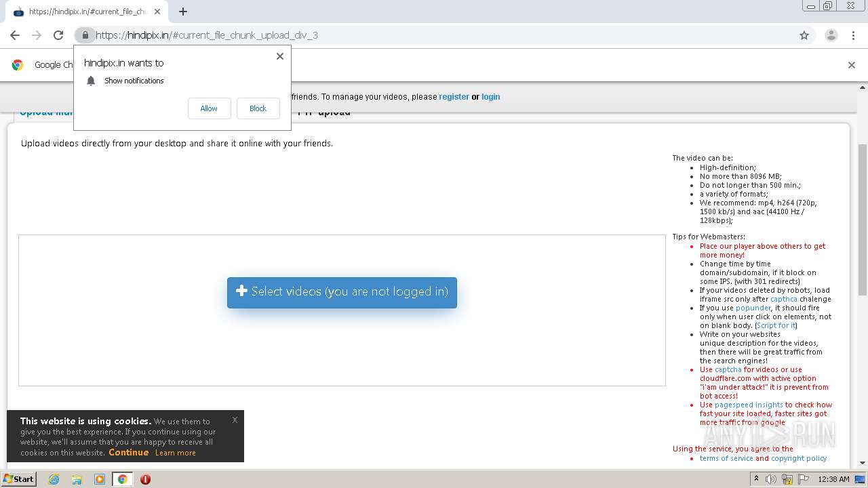
Task: Bookmark this page with the star icon
Action: [x=804, y=35]
